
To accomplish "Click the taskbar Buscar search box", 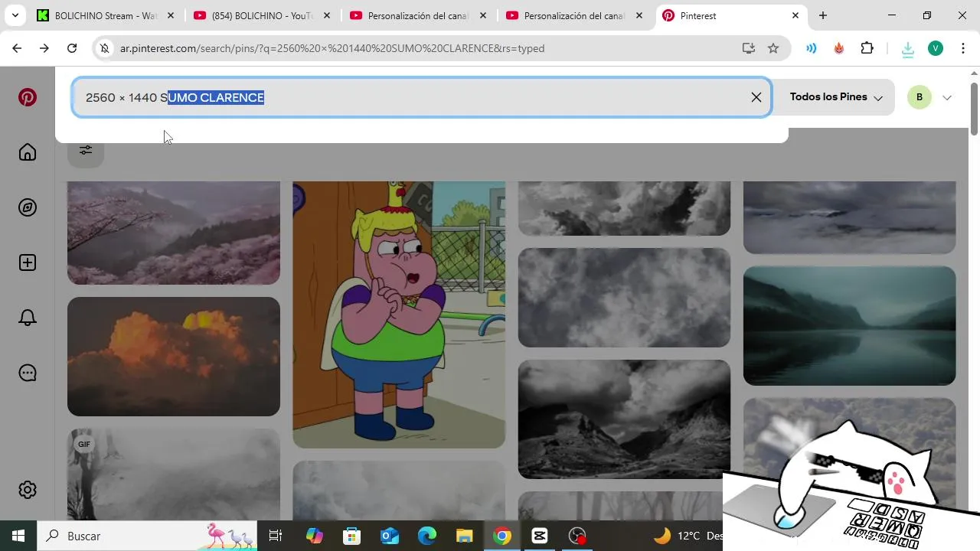I will tap(147, 536).
